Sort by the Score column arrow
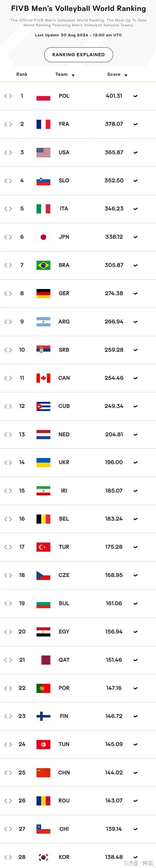 coord(126,75)
